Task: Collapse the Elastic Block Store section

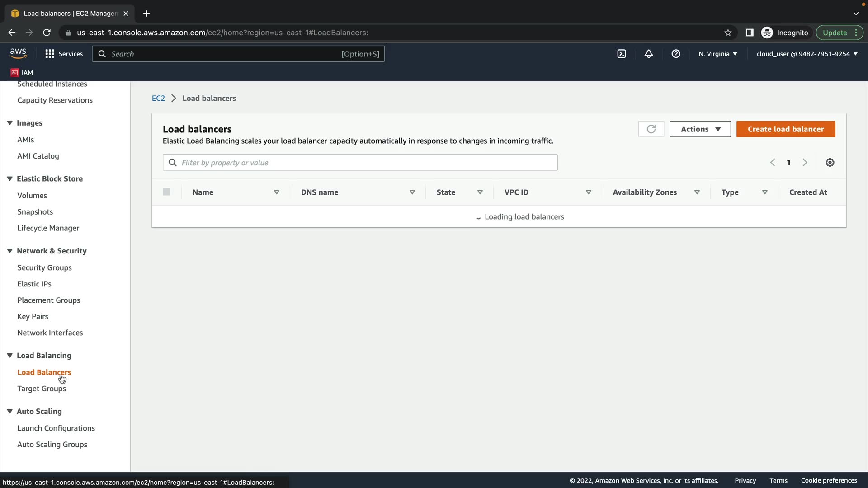Action: coord(9,179)
